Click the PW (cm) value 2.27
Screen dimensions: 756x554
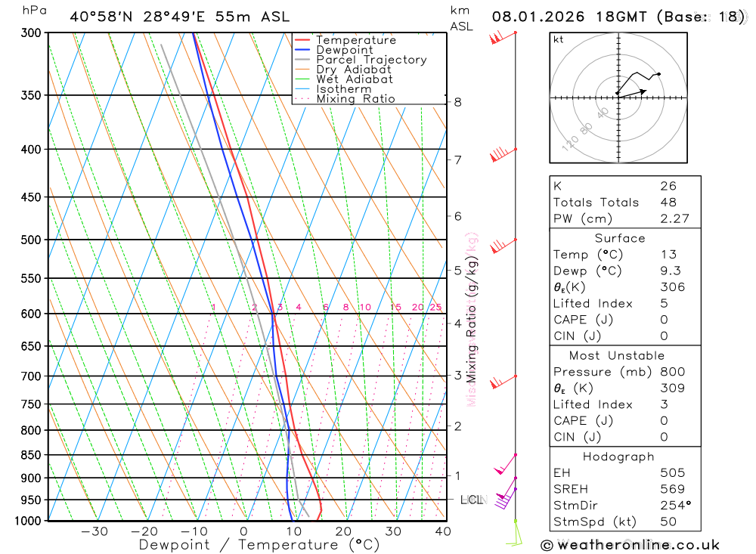pyautogui.click(x=674, y=218)
